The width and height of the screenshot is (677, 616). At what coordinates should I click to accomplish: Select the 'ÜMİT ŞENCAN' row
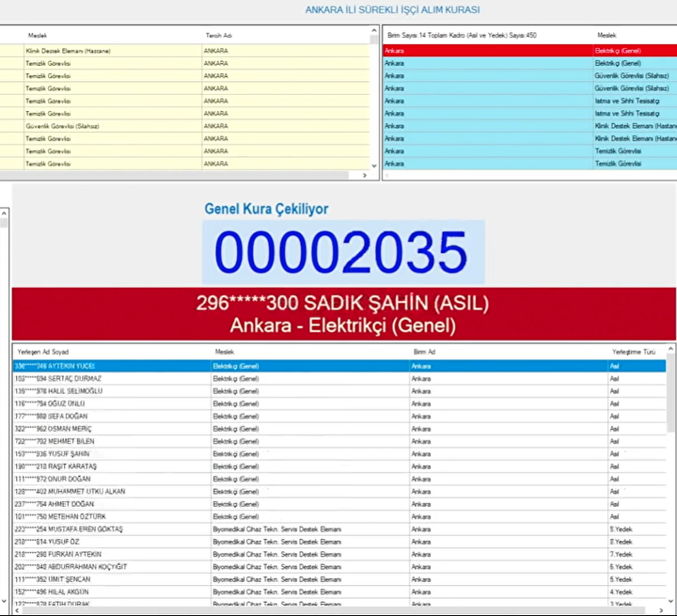coord(339,579)
